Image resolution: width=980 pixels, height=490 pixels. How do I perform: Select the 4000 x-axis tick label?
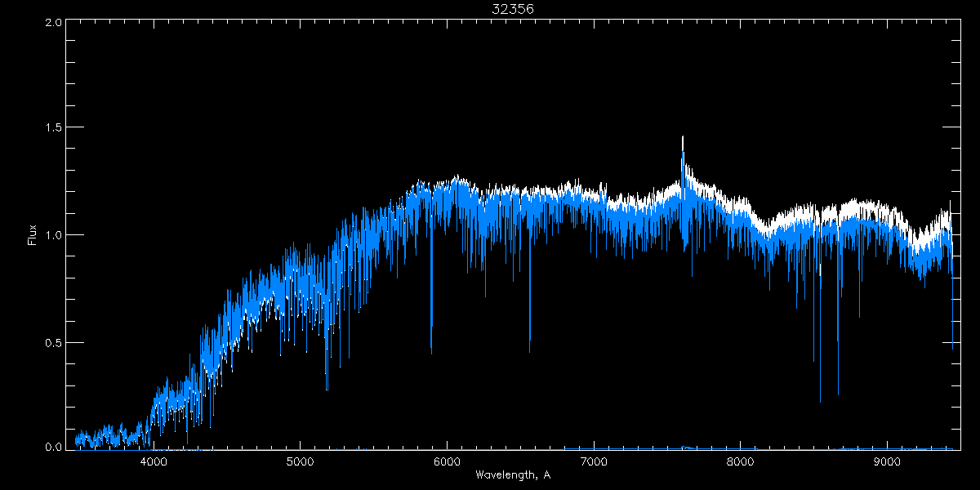pyautogui.click(x=154, y=461)
